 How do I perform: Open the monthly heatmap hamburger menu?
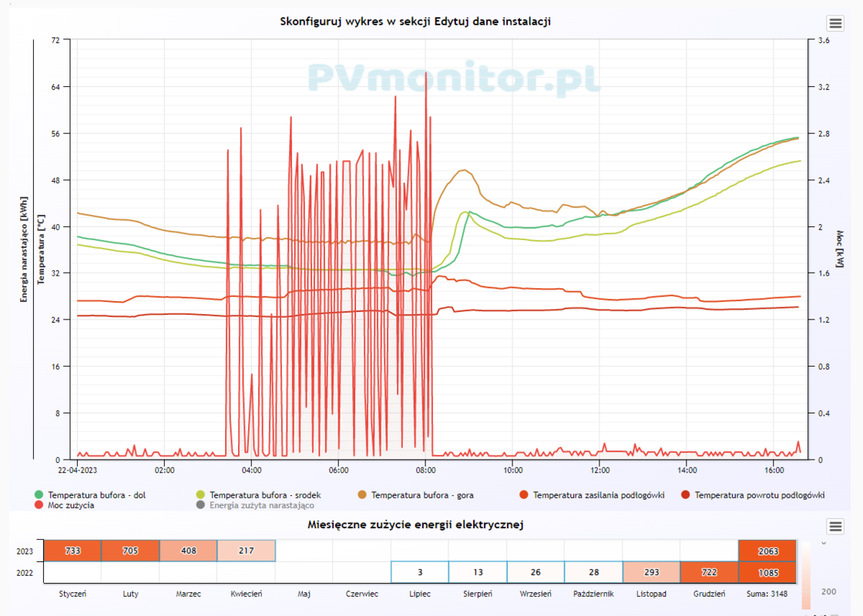[835, 526]
